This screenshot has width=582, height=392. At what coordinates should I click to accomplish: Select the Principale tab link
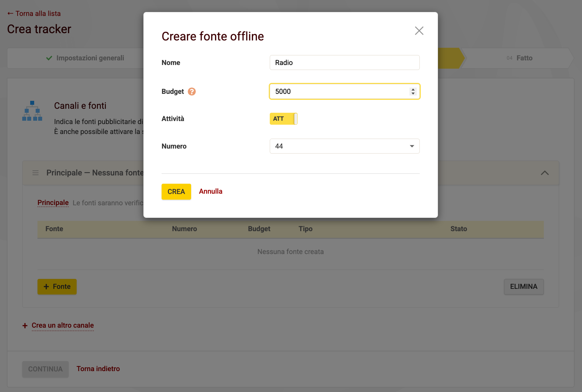53,202
